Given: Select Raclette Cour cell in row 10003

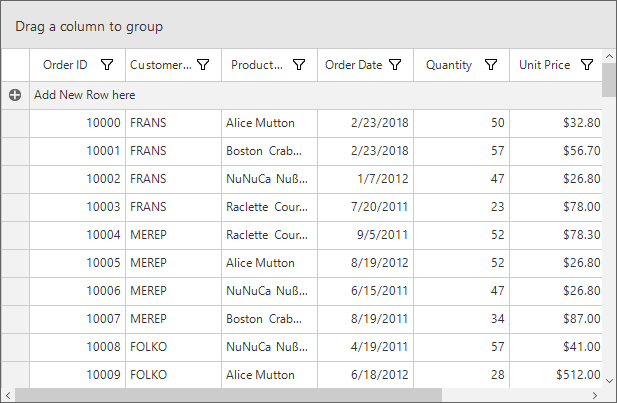Looking at the screenshot, I should 270,207.
